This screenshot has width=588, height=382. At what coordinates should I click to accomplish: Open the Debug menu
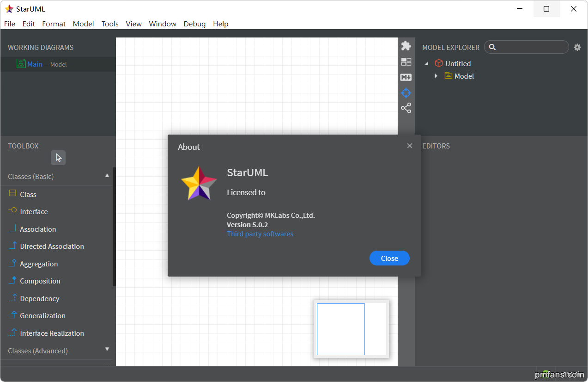[194, 24]
